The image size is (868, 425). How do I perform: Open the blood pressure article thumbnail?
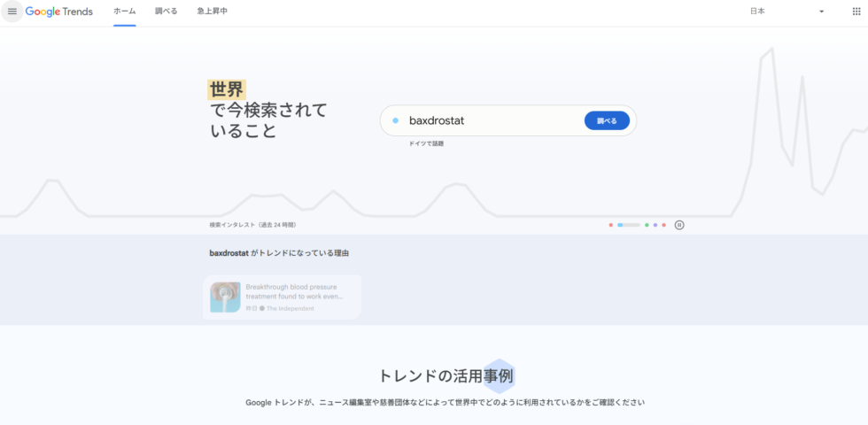(225, 297)
